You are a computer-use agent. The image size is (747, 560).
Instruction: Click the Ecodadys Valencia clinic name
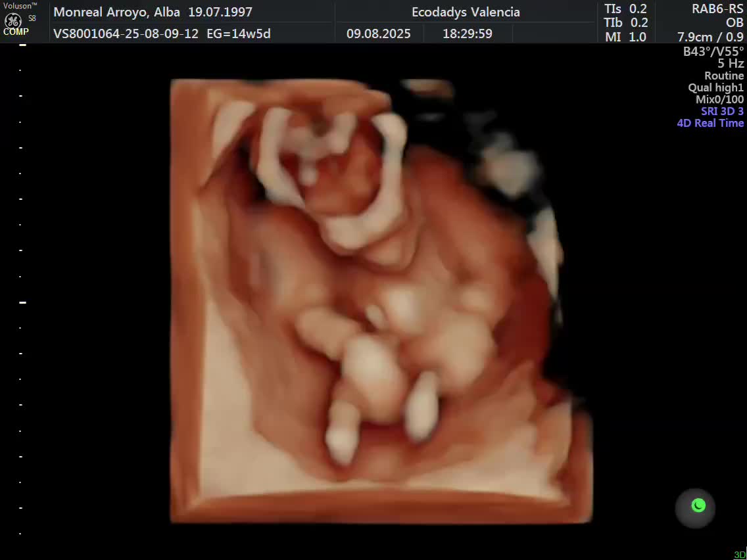pyautogui.click(x=466, y=12)
